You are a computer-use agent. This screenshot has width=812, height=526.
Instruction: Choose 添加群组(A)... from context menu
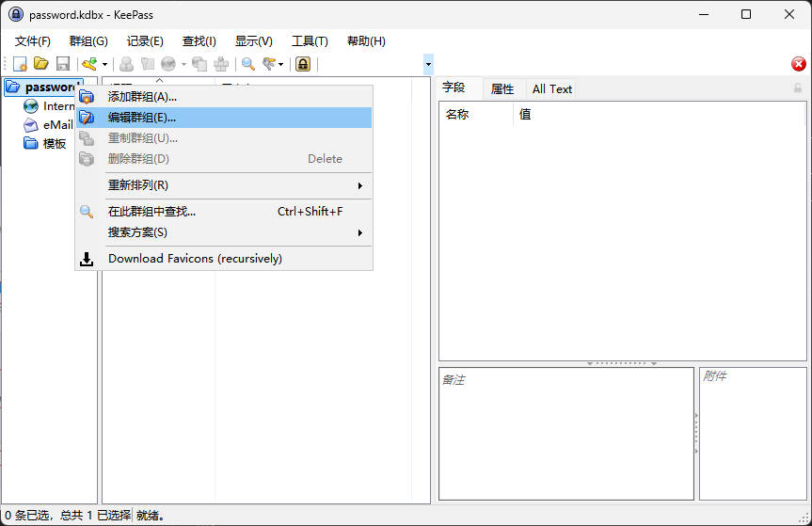(142, 96)
